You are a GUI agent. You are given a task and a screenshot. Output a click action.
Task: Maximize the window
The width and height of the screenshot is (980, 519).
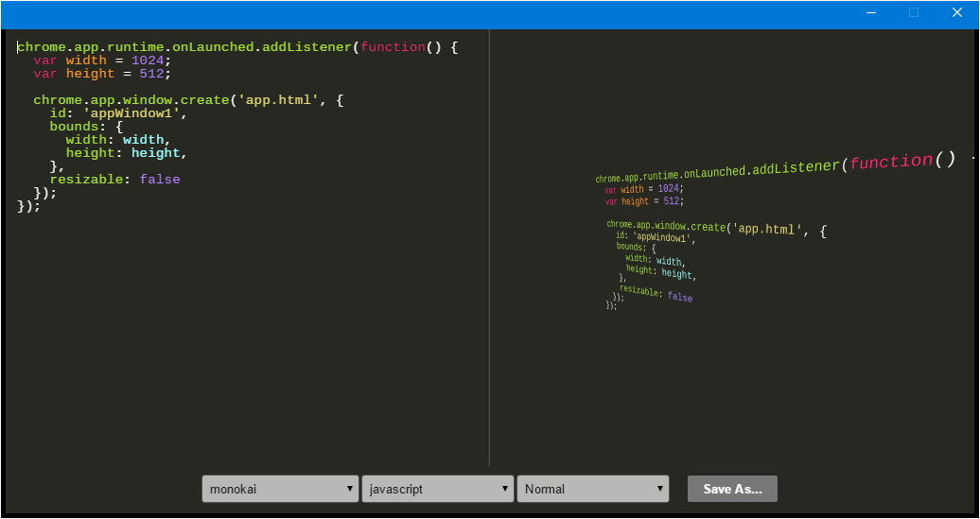click(x=914, y=12)
